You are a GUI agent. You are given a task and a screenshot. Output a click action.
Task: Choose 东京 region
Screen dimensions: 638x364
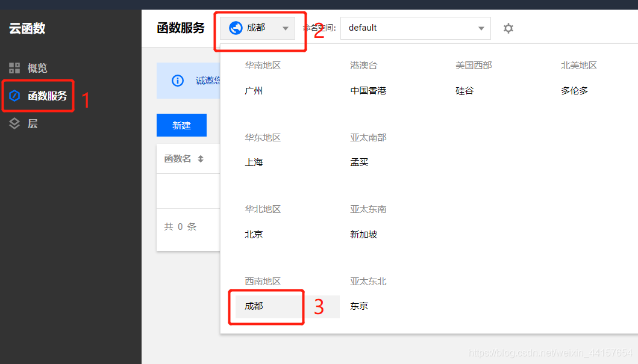pyautogui.click(x=359, y=306)
